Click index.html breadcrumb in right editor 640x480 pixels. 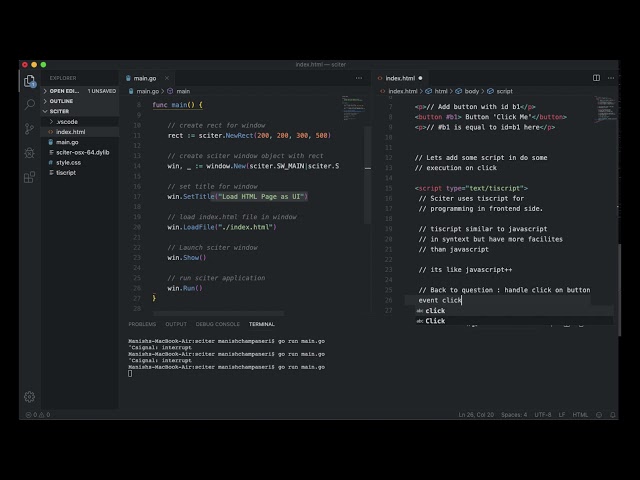click(399, 91)
